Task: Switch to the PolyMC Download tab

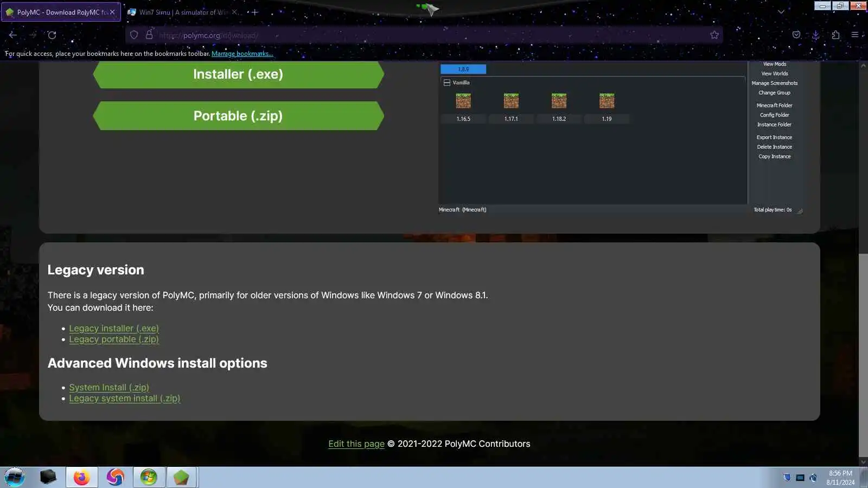Action: point(61,12)
